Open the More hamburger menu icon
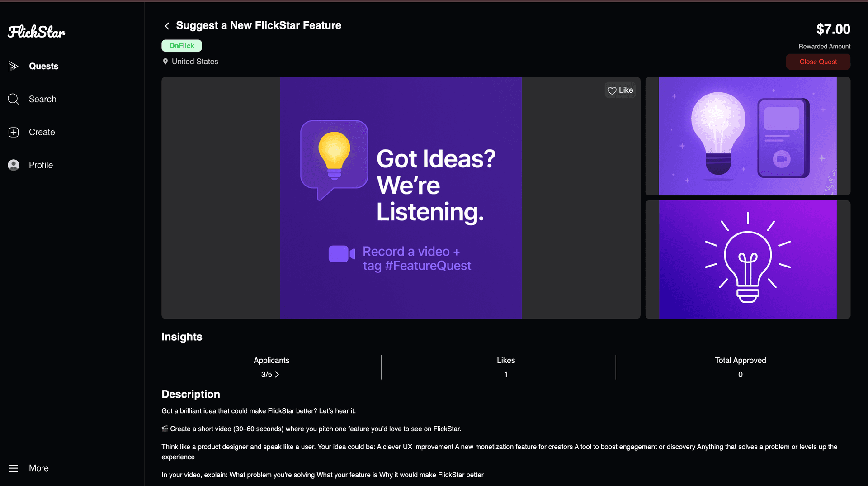868x486 pixels. (14, 468)
